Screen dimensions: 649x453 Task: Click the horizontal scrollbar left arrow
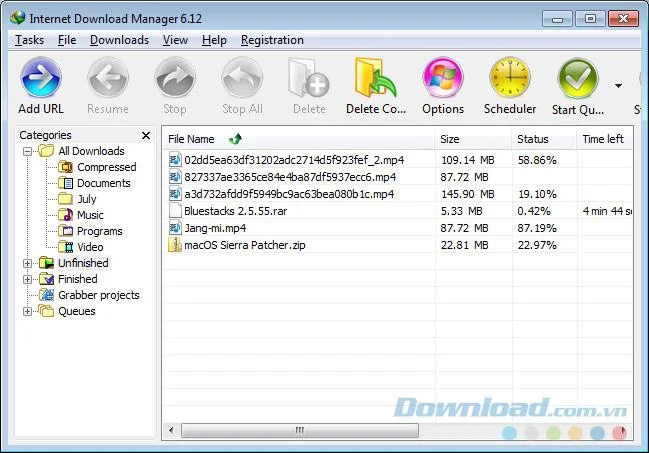[171, 430]
